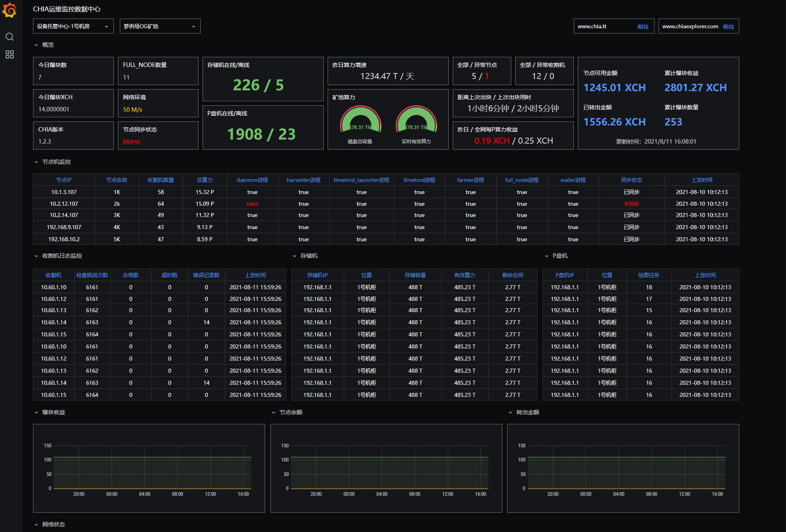Click the CHIA版本 1.2.3 value
786x532 pixels.
(44, 142)
